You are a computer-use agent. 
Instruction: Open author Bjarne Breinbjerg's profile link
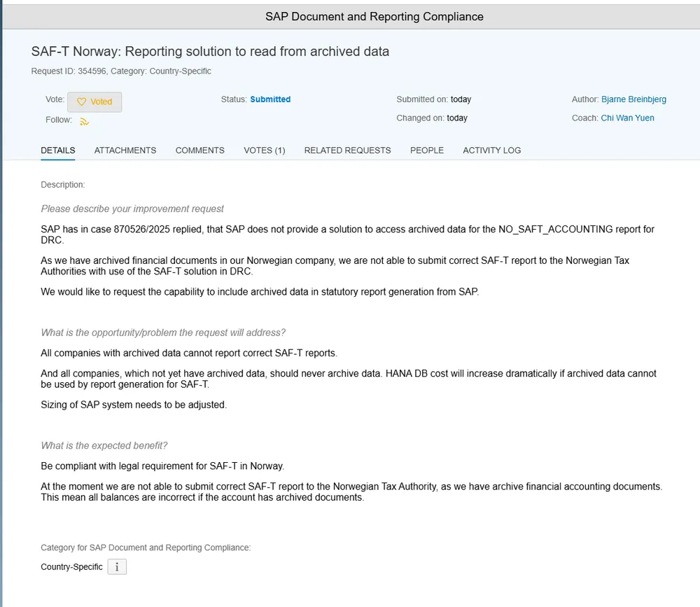point(633,99)
